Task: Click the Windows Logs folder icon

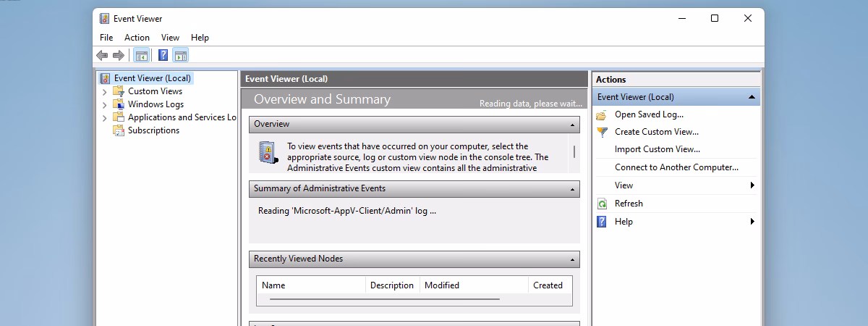Action: pyautogui.click(x=119, y=104)
